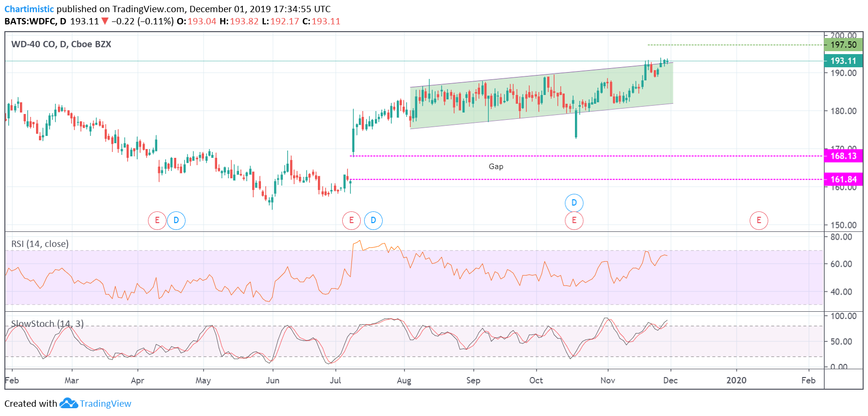Click the WD-40 CO, D, Cboe BZX title

coord(61,44)
